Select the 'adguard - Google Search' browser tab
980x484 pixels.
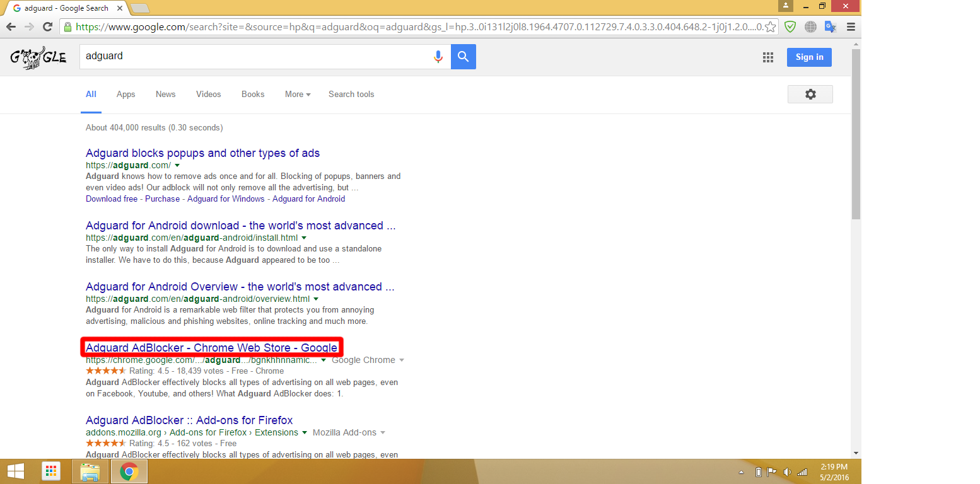click(65, 8)
